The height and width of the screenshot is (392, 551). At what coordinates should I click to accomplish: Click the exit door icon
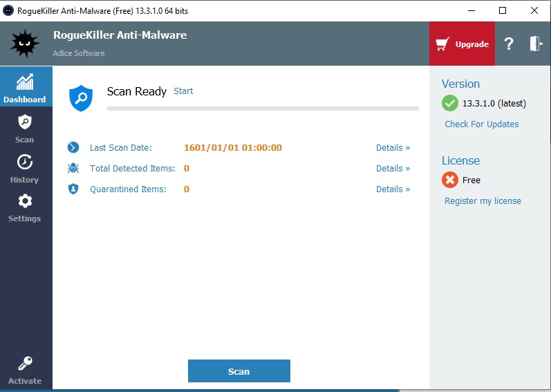[x=536, y=44]
